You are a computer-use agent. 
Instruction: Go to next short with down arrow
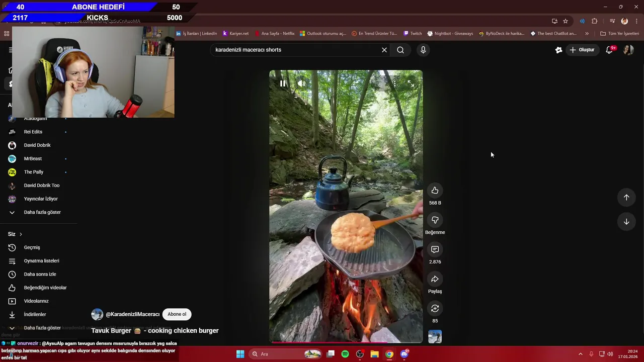[626, 222]
